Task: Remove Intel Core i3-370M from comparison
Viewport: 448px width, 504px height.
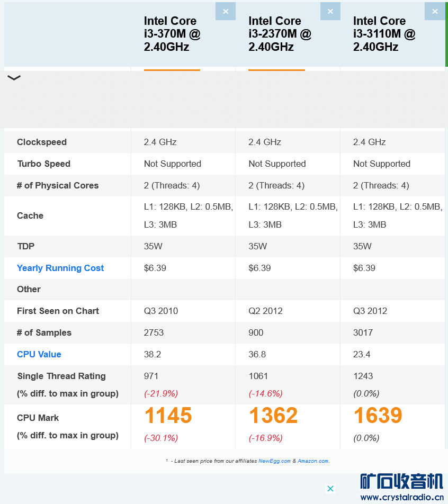Action: (225, 11)
